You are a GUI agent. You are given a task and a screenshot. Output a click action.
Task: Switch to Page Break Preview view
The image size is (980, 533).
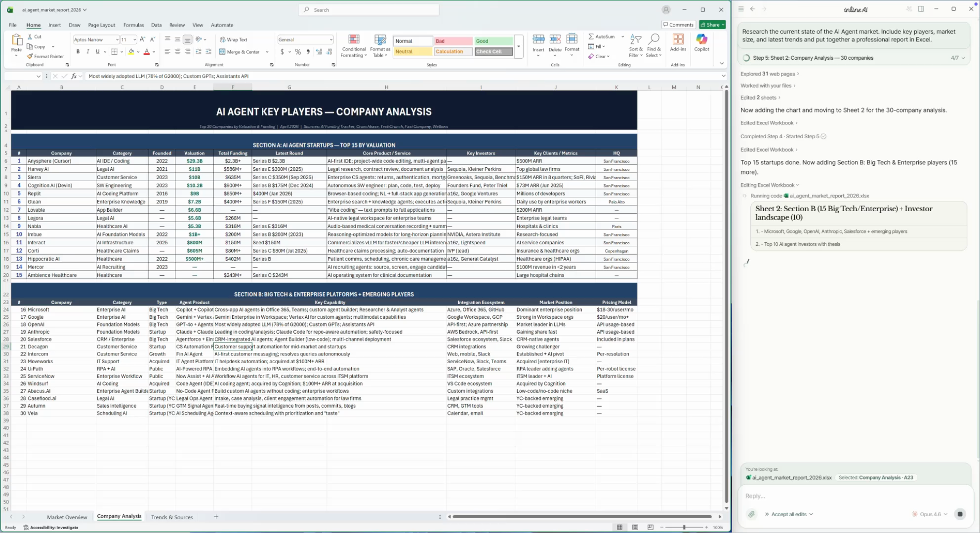651,527
